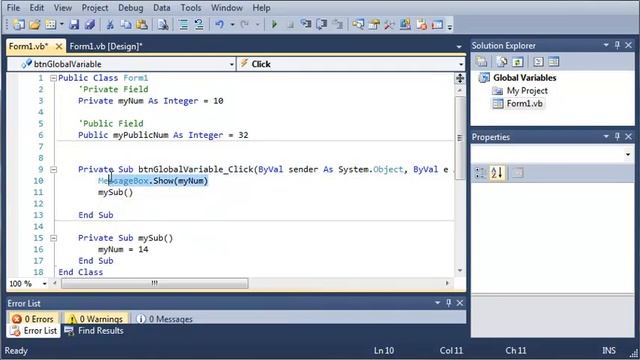Click View Designer icon in Solution Explorer
Image resolution: width=640 pixels, height=360 pixels.
(x=553, y=62)
